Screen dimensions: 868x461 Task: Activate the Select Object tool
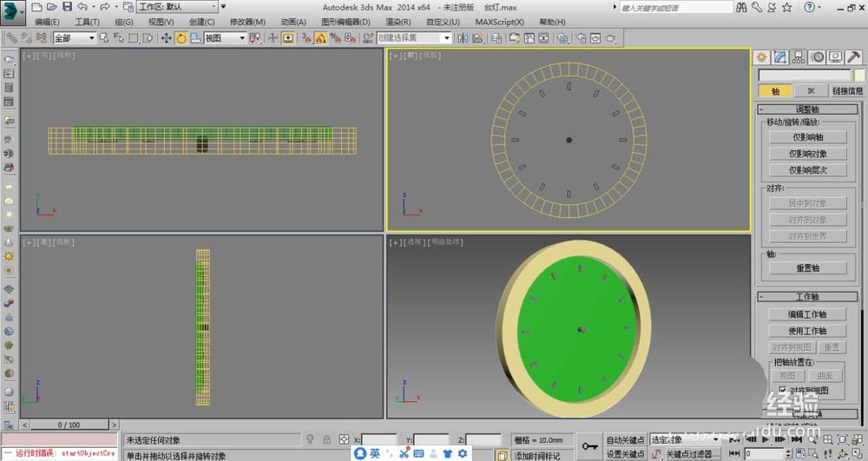click(x=104, y=37)
